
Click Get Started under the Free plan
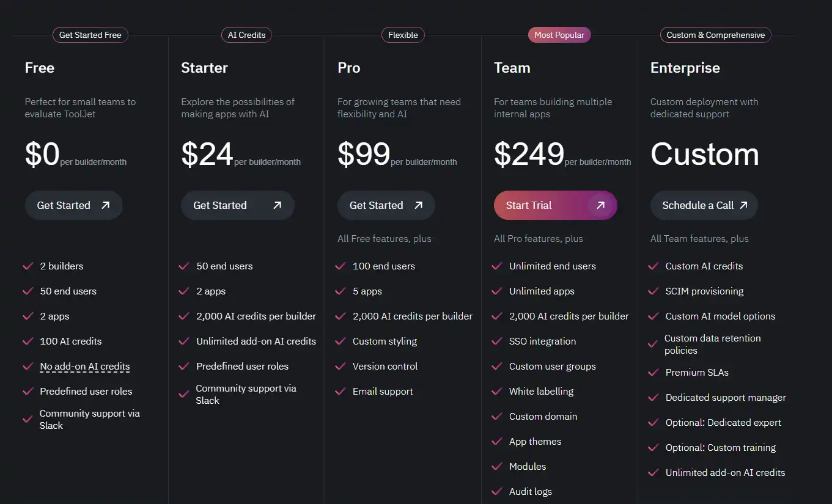(x=73, y=205)
